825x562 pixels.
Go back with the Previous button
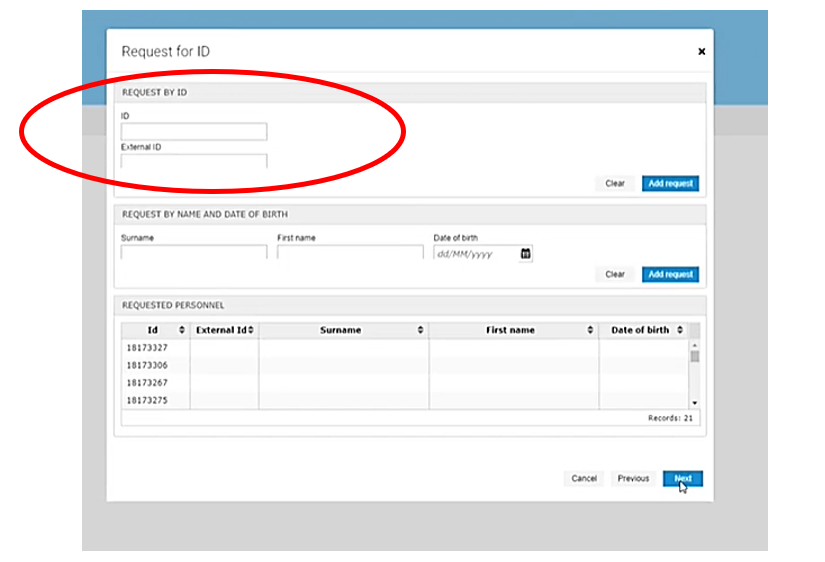pyautogui.click(x=633, y=479)
